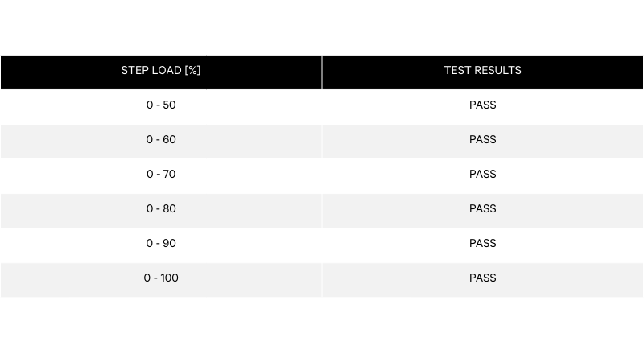This screenshot has width=644, height=362.
Task: Click PASS result for 0 - 100 load
Action: pos(483,278)
